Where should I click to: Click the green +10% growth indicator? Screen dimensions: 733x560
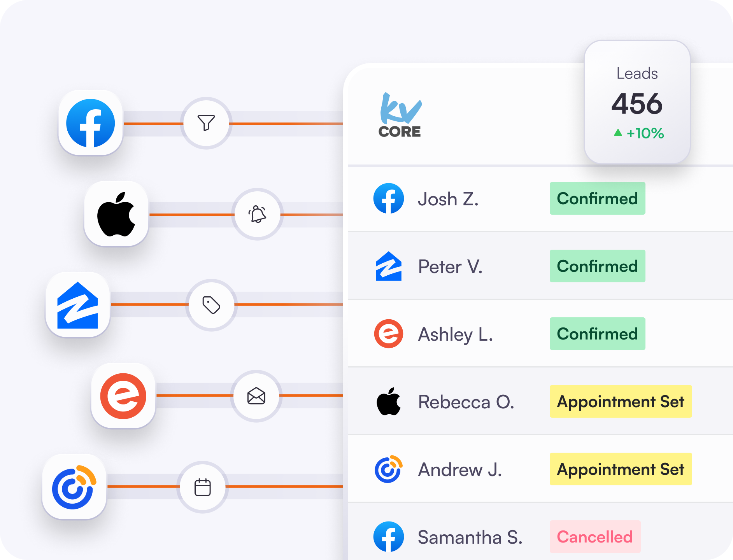(639, 133)
